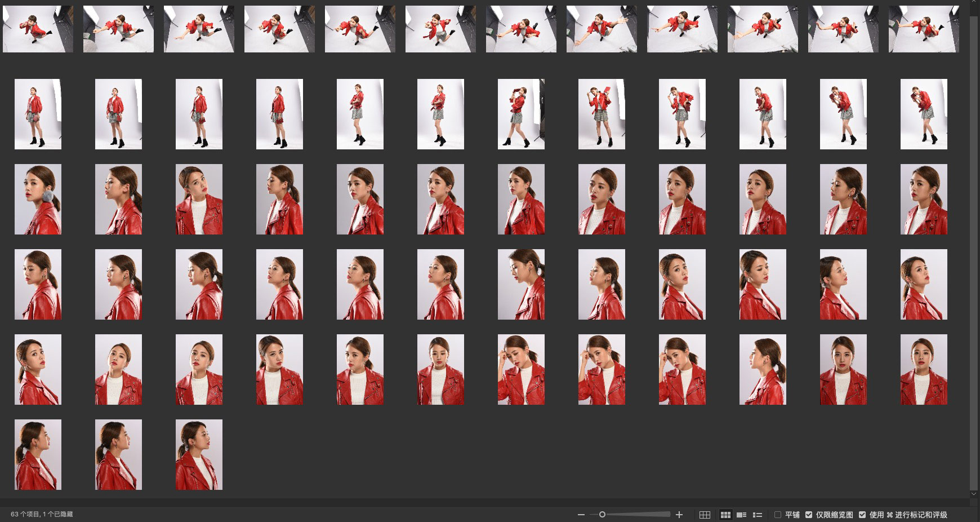980x522 pixels.
Task: Uncheck the 仅限缩览图 checkbox
Action: (809, 515)
